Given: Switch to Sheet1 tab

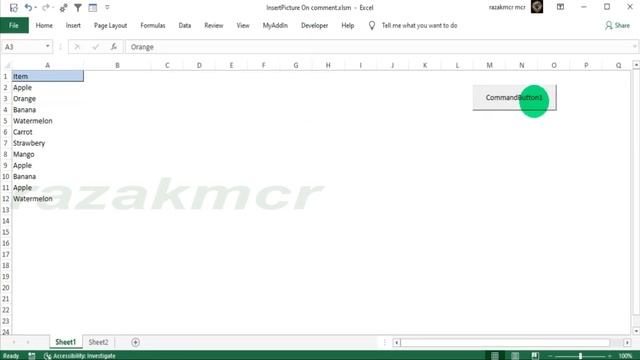Looking at the screenshot, I should tap(66, 342).
